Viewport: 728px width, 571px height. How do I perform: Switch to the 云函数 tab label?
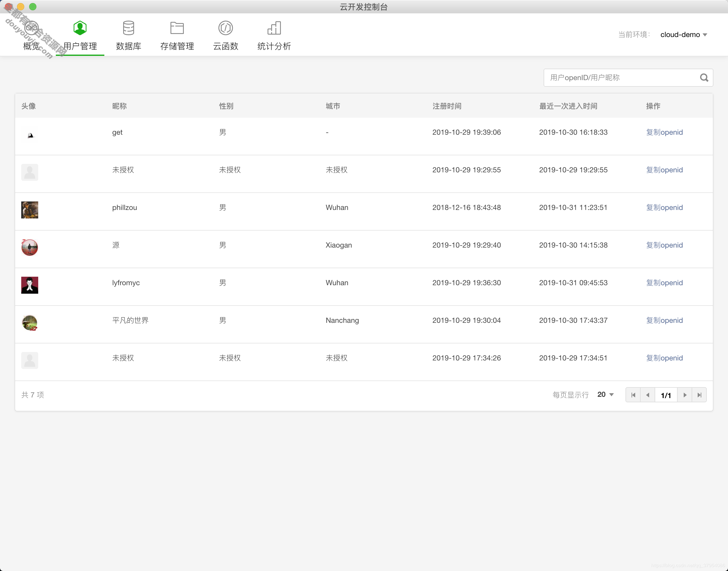click(x=226, y=46)
